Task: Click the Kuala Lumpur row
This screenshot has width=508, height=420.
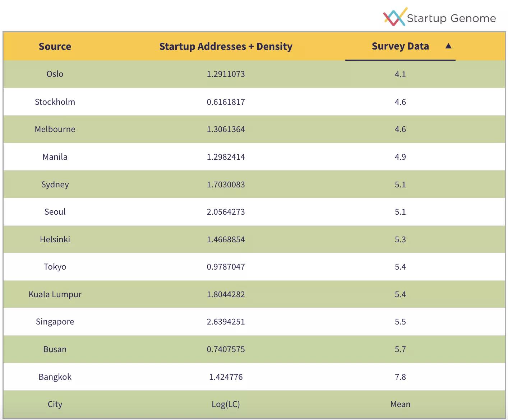Action: click(x=55, y=294)
